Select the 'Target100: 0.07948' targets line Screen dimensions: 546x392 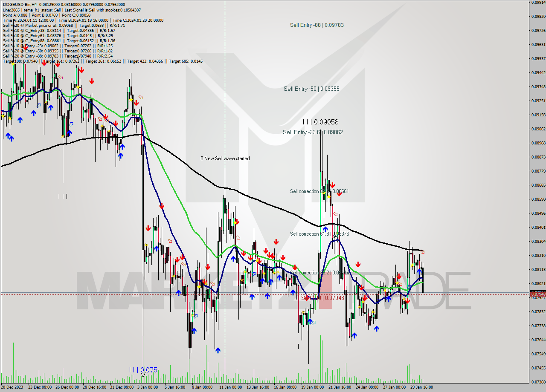(102, 61)
